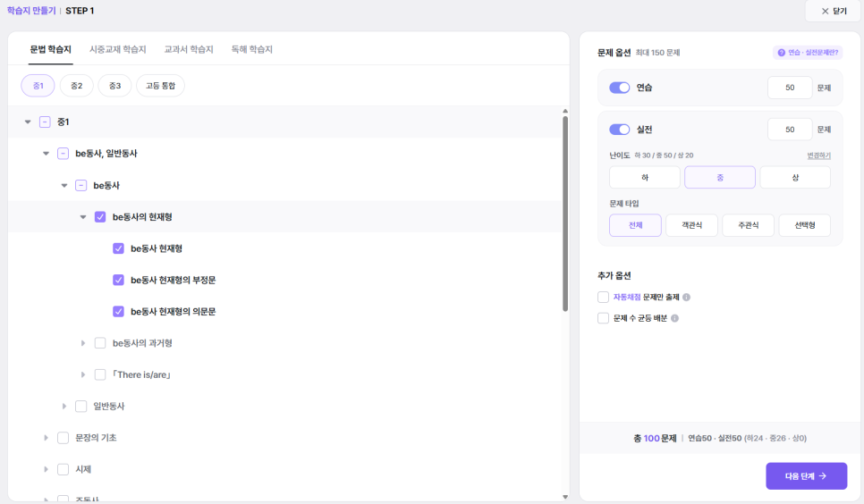Image resolution: width=864 pixels, height=504 pixels.
Task: Select the 고등 통합 grade pill
Action: (x=160, y=86)
